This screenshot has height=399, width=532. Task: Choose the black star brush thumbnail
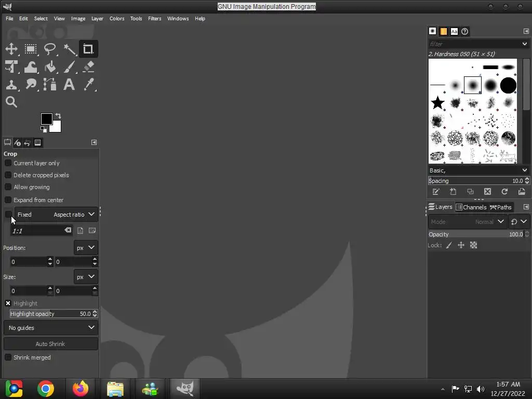click(437, 102)
